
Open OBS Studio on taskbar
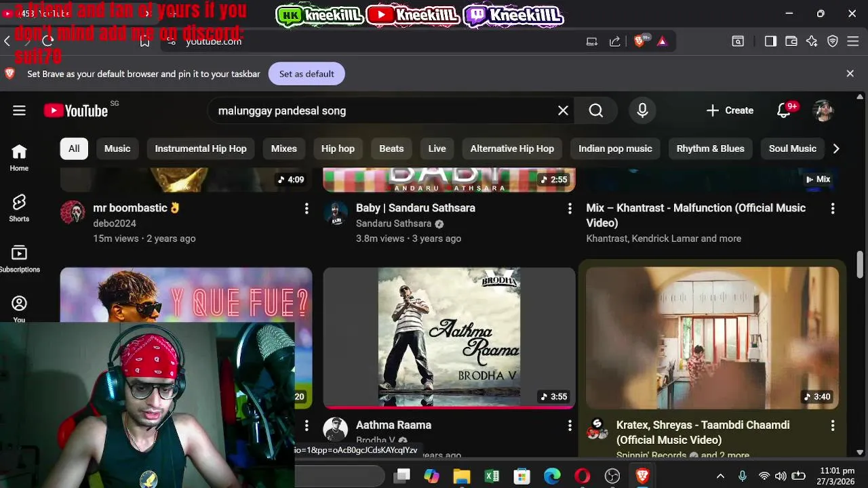tap(612, 476)
